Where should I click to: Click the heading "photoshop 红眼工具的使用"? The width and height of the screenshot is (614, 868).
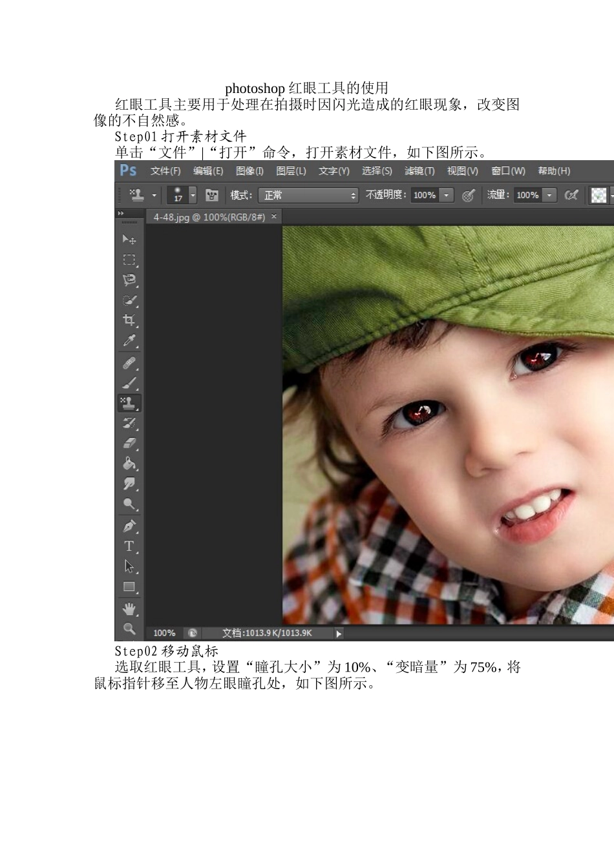point(306,88)
